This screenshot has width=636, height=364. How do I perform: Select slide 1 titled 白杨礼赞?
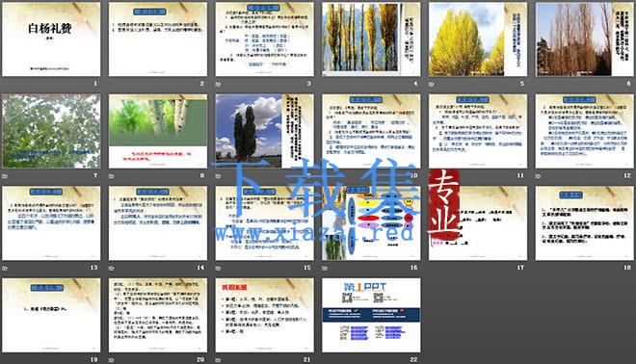51,39
